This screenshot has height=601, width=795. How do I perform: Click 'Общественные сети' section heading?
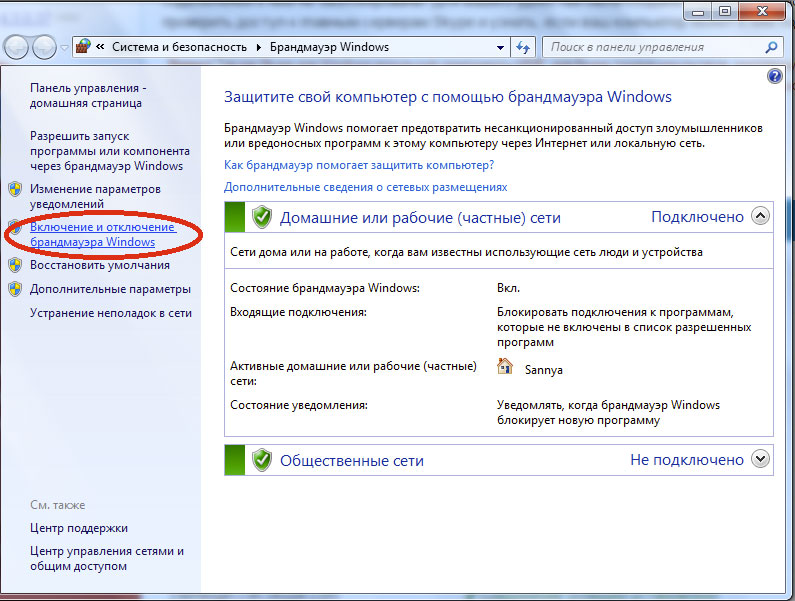coord(352,461)
